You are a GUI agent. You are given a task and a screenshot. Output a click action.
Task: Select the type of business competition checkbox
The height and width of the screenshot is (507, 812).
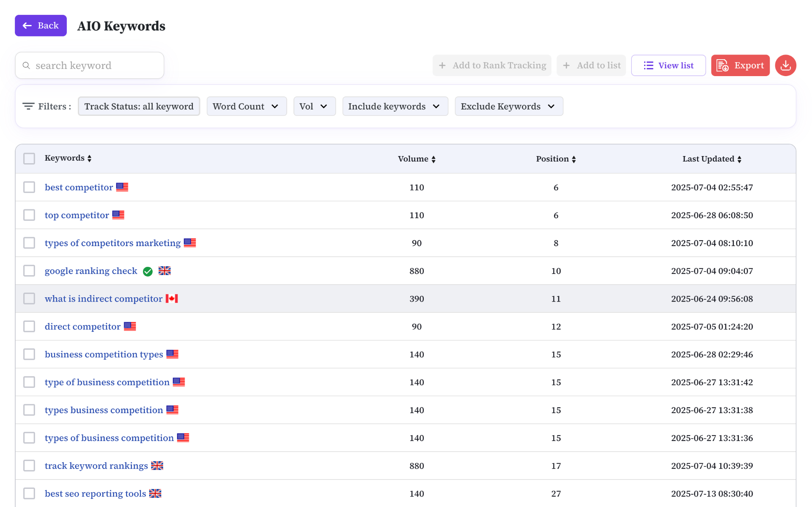[x=29, y=382]
